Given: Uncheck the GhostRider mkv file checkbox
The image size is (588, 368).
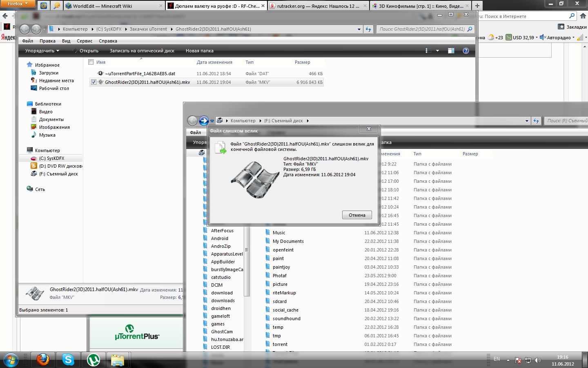Looking at the screenshot, I should 94,82.
